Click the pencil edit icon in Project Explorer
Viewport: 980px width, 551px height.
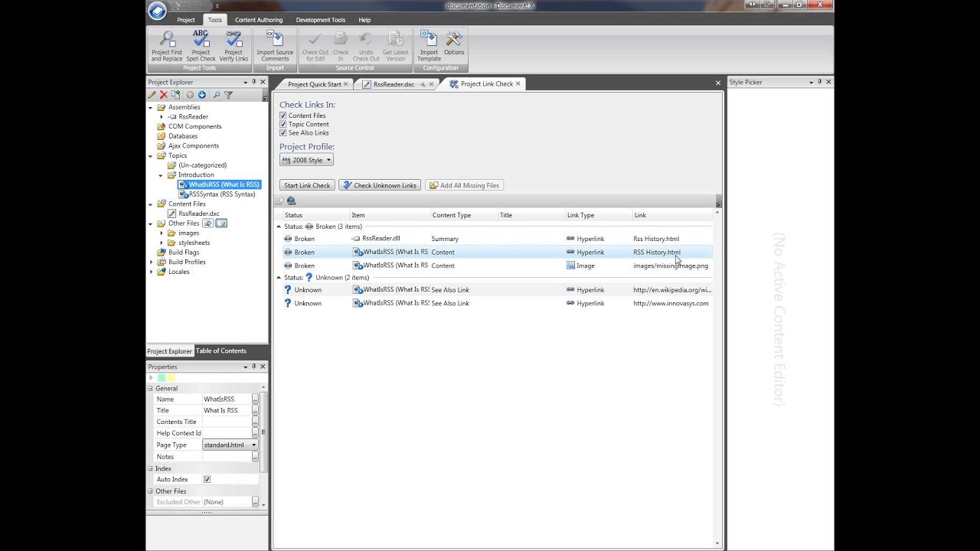pos(152,95)
